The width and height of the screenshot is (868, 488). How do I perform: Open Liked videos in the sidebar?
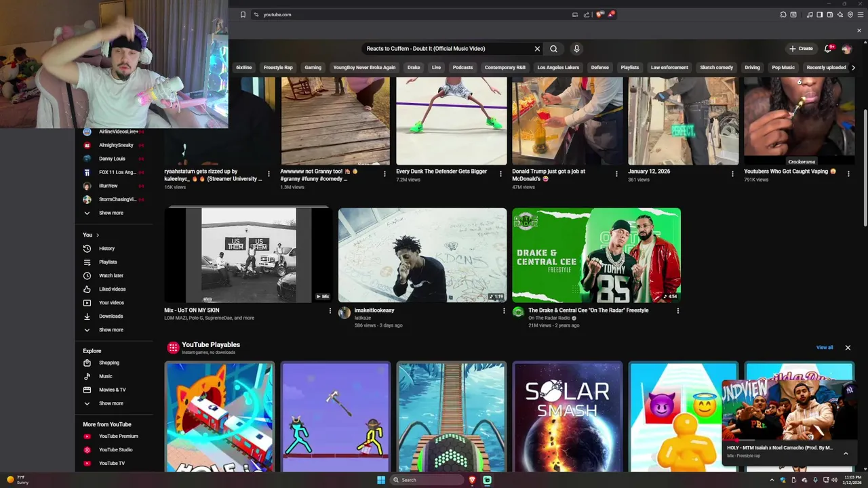(x=112, y=289)
